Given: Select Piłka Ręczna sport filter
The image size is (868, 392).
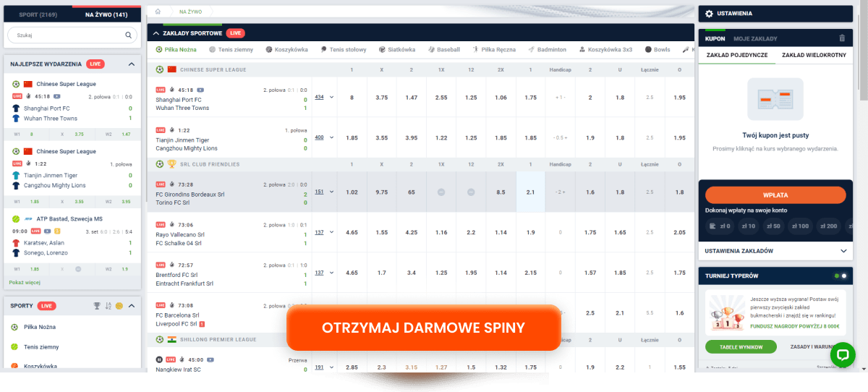Looking at the screenshot, I should [494, 50].
